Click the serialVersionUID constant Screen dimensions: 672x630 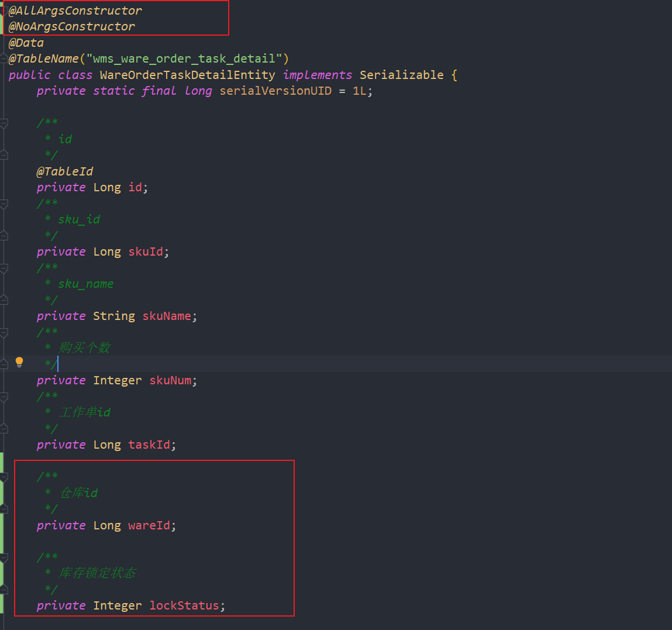pyautogui.click(x=275, y=91)
